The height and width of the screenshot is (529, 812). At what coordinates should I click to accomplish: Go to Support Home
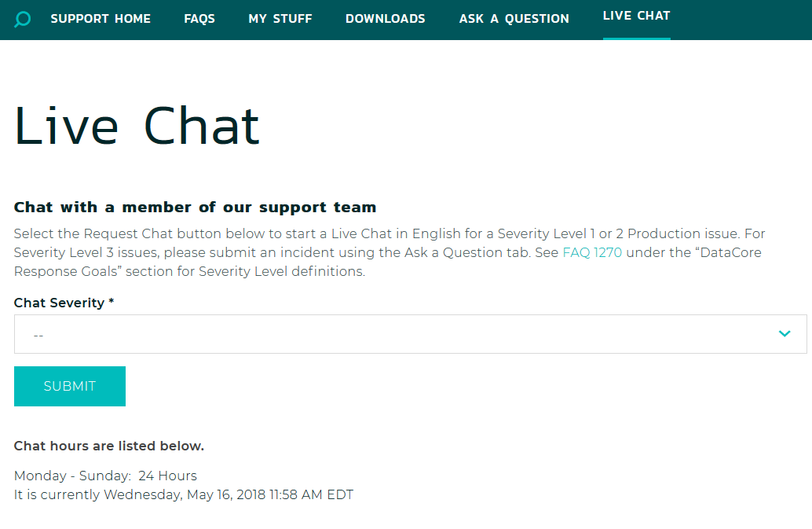click(101, 19)
